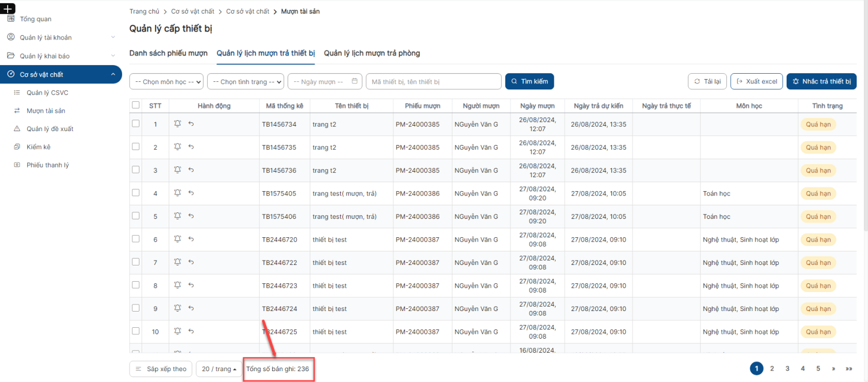The height and width of the screenshot is (382, 868).
Task: Open Mượn tài sản in sidebar
Action: click(46, 111)
